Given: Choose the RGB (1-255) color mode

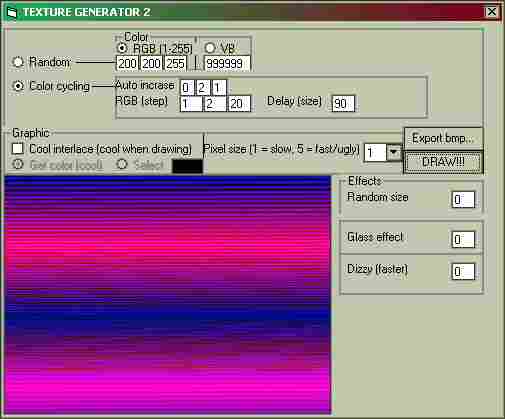Looking at the screenshot, I should pyautogui.click(x=122, y=48).
